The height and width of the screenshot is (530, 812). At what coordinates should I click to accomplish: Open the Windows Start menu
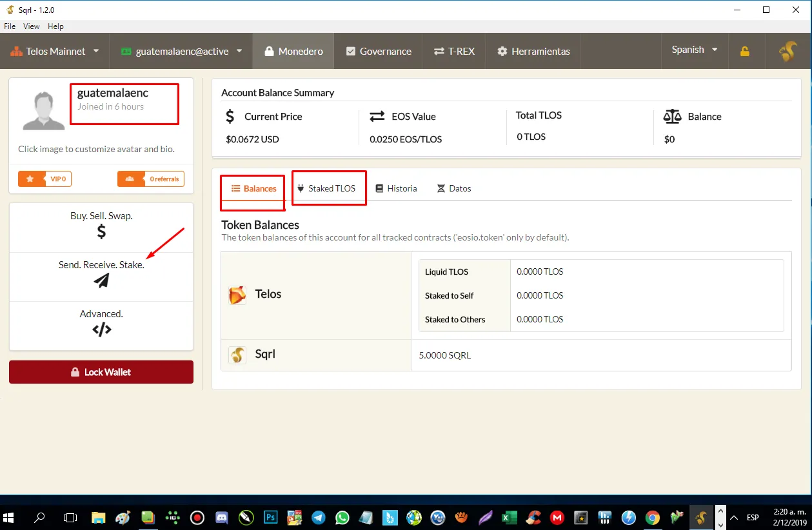pos(10,518)
